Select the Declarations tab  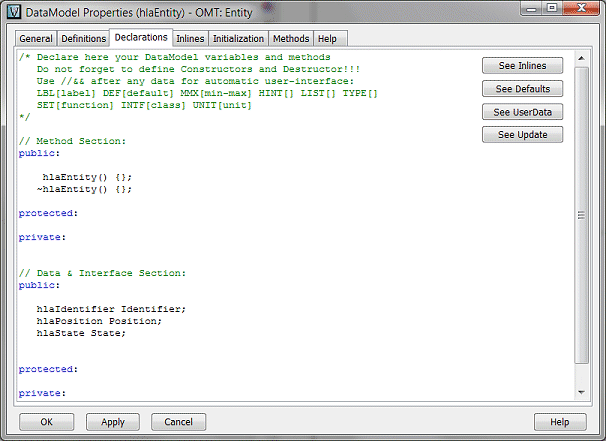tap(141, 38)
